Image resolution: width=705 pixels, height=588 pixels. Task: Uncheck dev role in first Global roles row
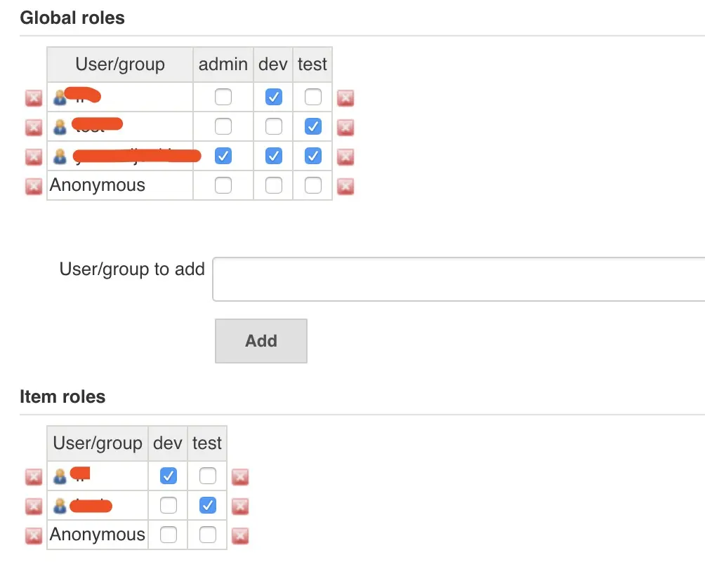[274, 97]
